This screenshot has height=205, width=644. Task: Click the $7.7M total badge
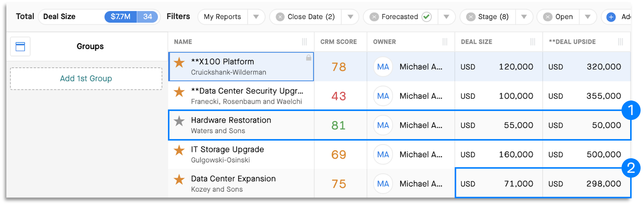tap(120, 17)
